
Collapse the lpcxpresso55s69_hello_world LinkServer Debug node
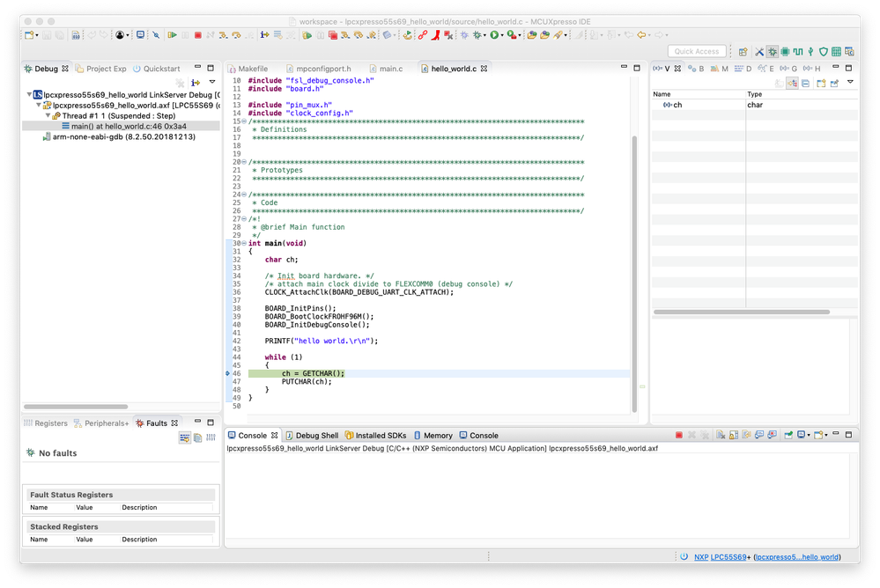tap(29, 95)
